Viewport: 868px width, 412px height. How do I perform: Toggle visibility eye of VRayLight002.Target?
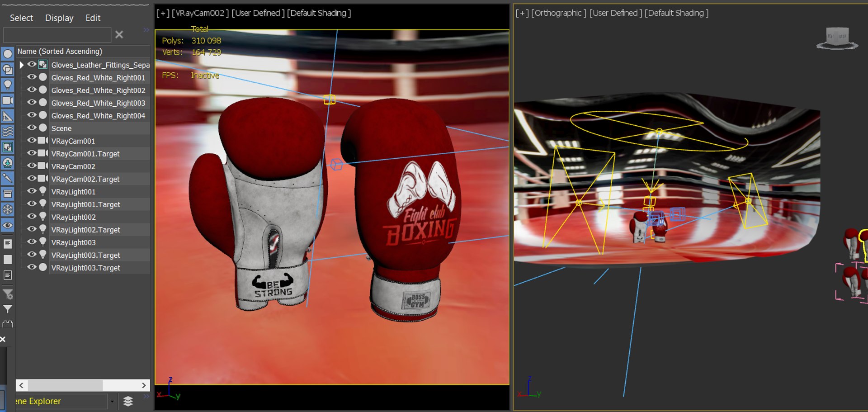[32, 229]
